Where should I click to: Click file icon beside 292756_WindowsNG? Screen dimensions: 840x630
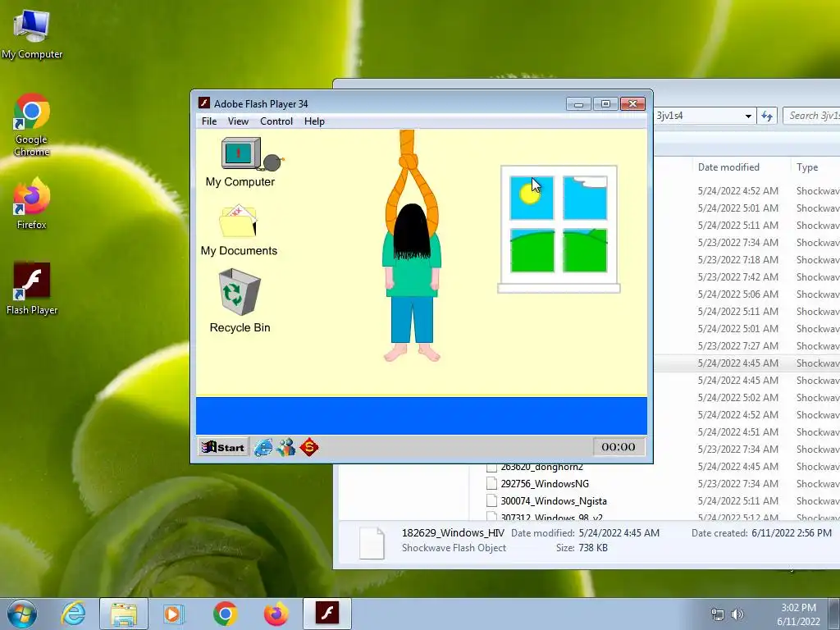tap(491, 484)
